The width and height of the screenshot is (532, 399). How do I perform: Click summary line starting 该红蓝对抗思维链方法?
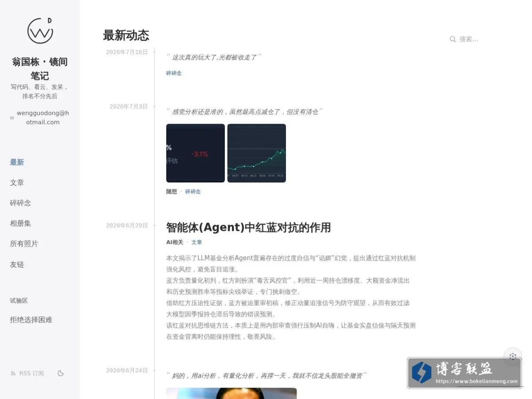point(291,331)
